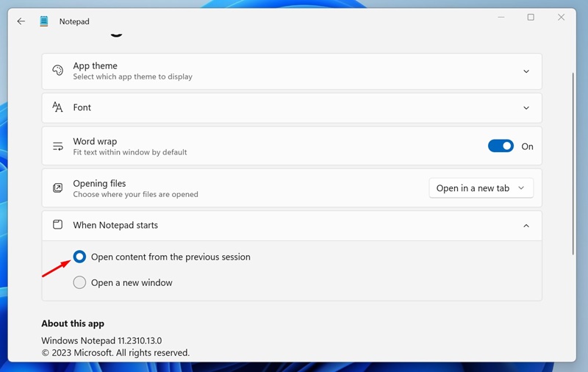The height and width of the screenshot is (372, 588).
Task: Go back with the arrow in the title bar
Action: [x=21, y=21]
